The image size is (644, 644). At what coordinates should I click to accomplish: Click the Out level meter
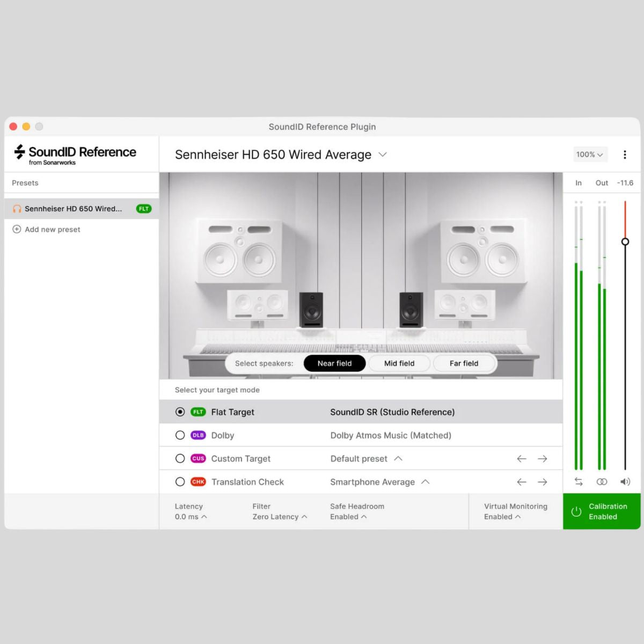tap(602, 335)
